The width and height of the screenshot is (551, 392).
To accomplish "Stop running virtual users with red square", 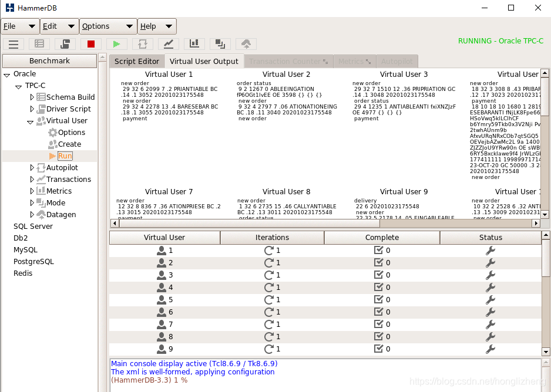I will [91, 44].
